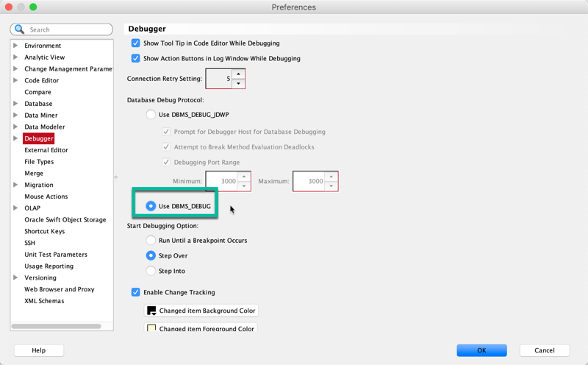The height and width of the screenshot is (365, 588).
Task: Expand the Environment tree node
Action: (x=15, y=46)
